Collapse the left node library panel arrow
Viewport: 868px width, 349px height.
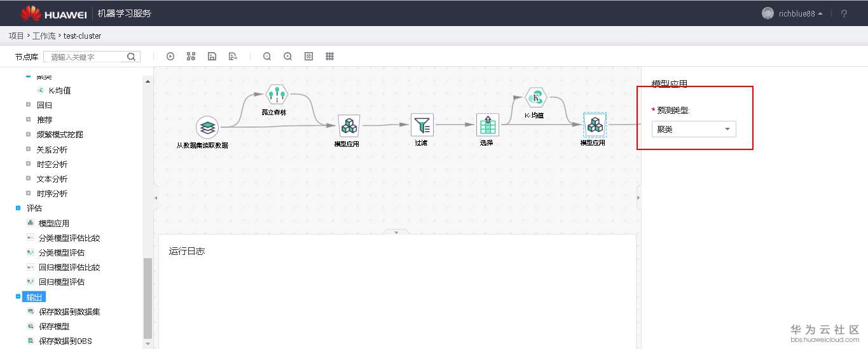[x=156, y=198]
